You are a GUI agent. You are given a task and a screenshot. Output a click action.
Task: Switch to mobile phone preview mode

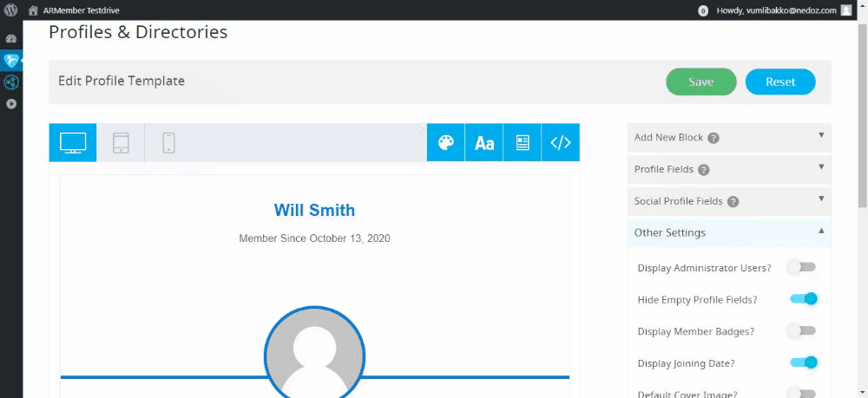click(x=169, y=142)
